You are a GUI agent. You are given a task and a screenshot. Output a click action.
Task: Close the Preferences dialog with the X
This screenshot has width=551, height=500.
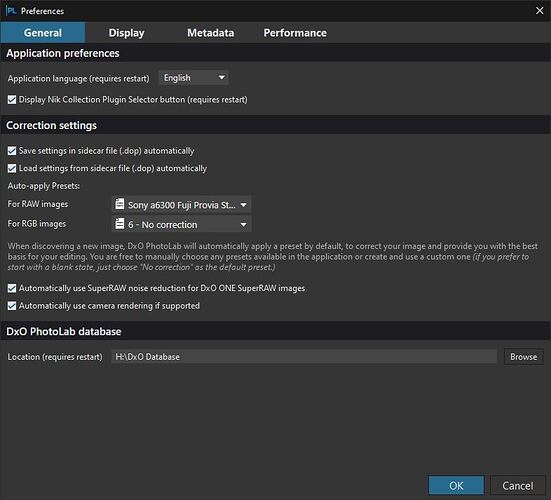[539, 11]
